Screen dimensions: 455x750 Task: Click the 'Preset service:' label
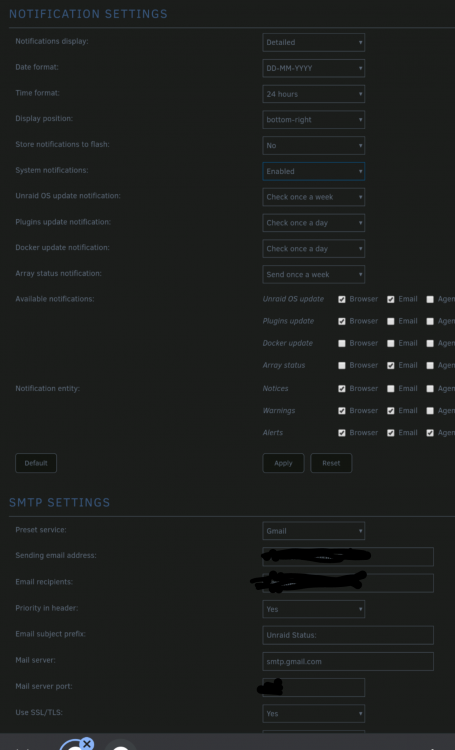coord(41,530)
